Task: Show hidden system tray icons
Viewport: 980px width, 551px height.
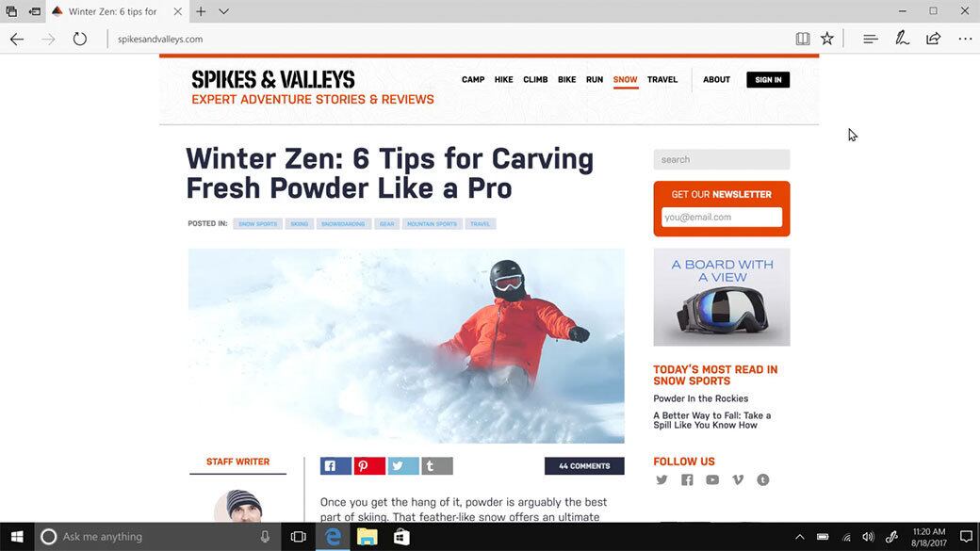Action: click(x=799, y=537)
